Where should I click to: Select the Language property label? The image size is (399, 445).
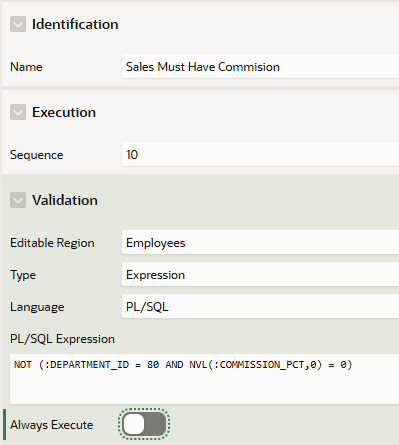(x=37, y=307)
